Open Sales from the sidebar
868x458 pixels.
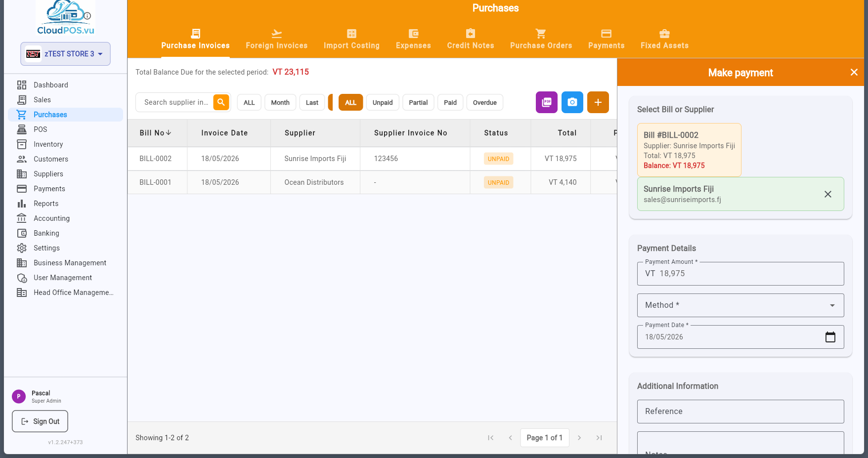[65, 100]
